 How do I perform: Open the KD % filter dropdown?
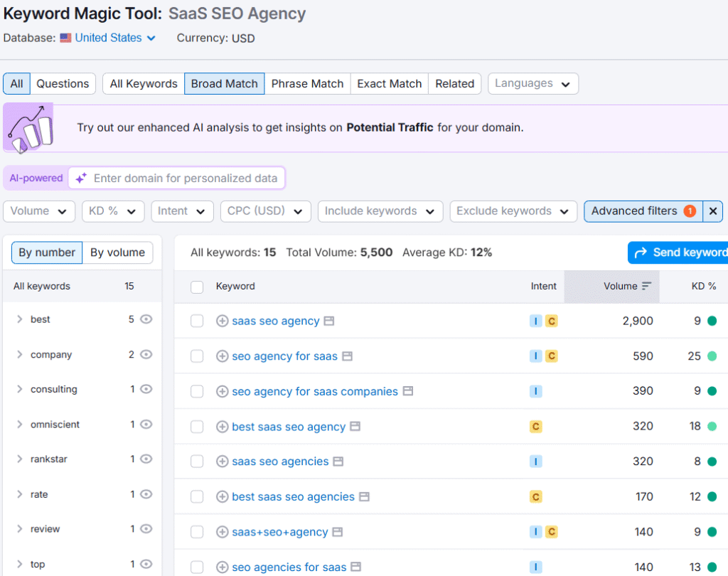(113, 211)
